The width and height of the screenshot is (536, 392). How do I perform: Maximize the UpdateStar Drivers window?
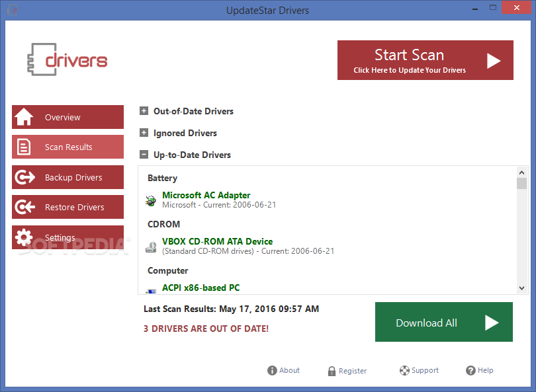(492, 7)
